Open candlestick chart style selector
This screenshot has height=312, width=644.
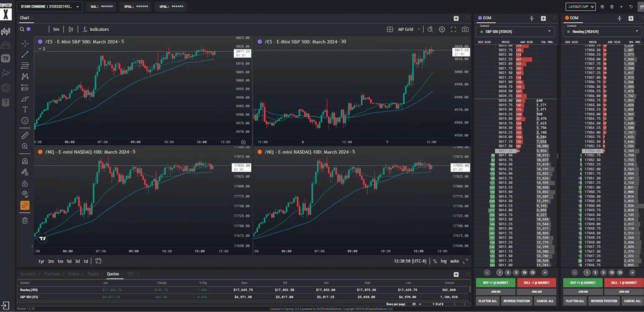point(70,29)
